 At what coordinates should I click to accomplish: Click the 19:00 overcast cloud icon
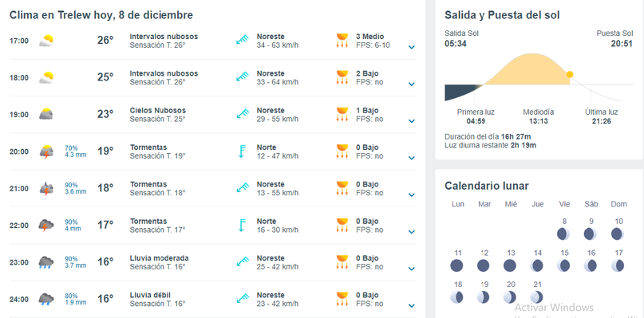[46, 114]
